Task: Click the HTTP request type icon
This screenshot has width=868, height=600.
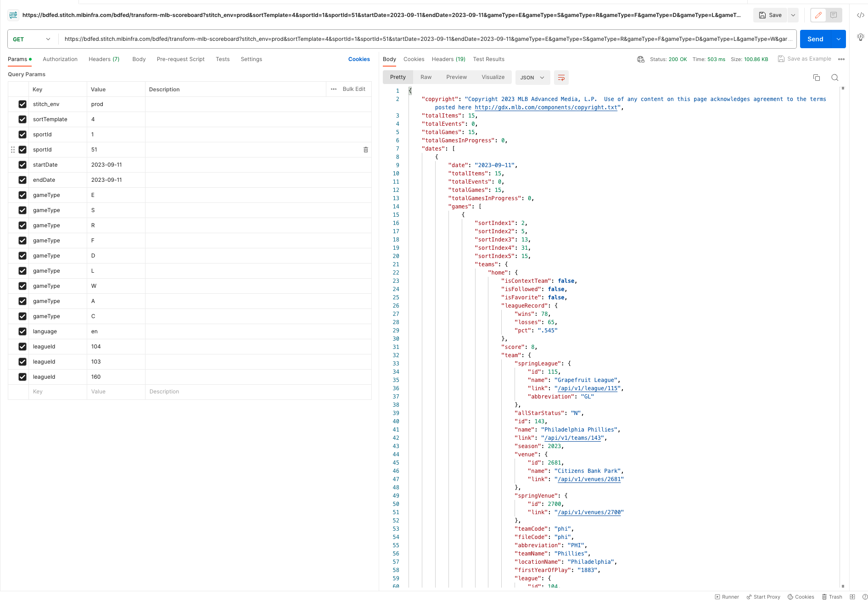Action: coord(13,15)
